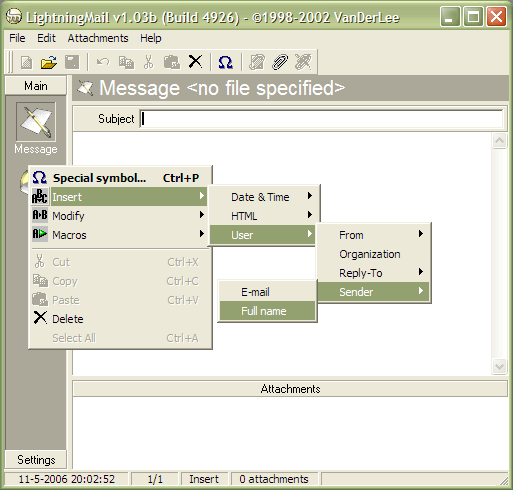
Task: Choose Full name in the Sender submenu
Action: (x=267, y=311)
